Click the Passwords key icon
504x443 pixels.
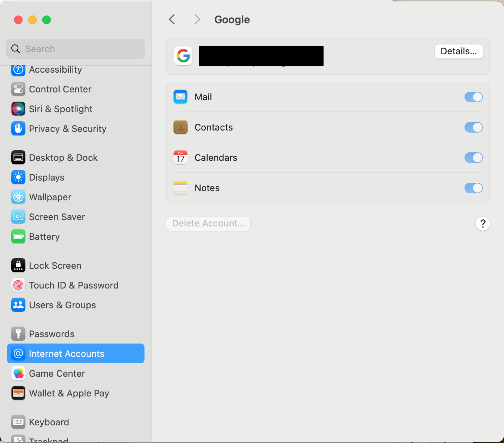click(18, 334)
